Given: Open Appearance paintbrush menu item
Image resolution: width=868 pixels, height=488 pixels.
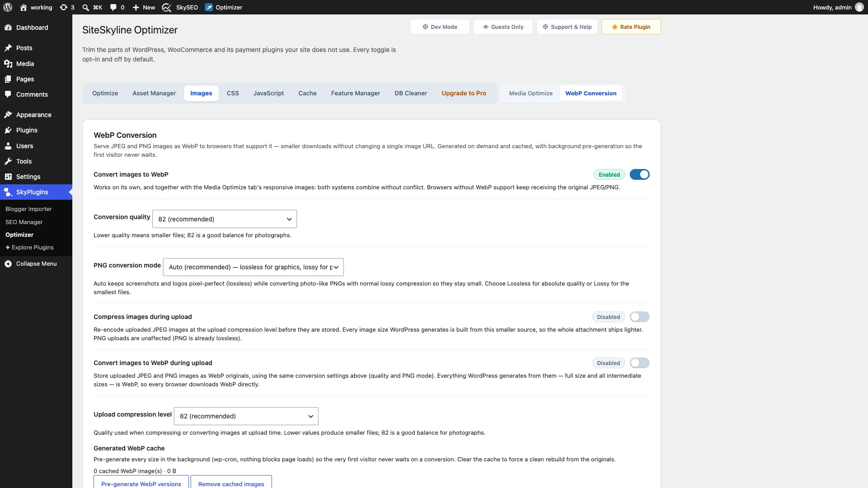Looking at the screenshot, I should click(x=36, y=115).
